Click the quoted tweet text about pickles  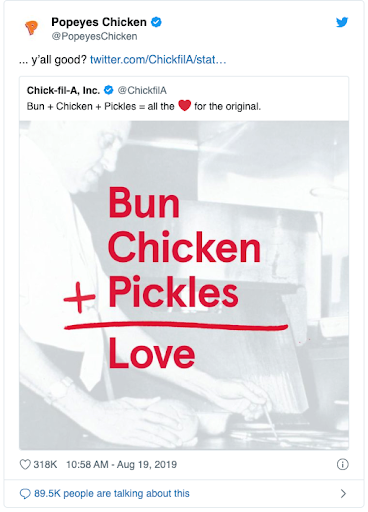point(144,106)
